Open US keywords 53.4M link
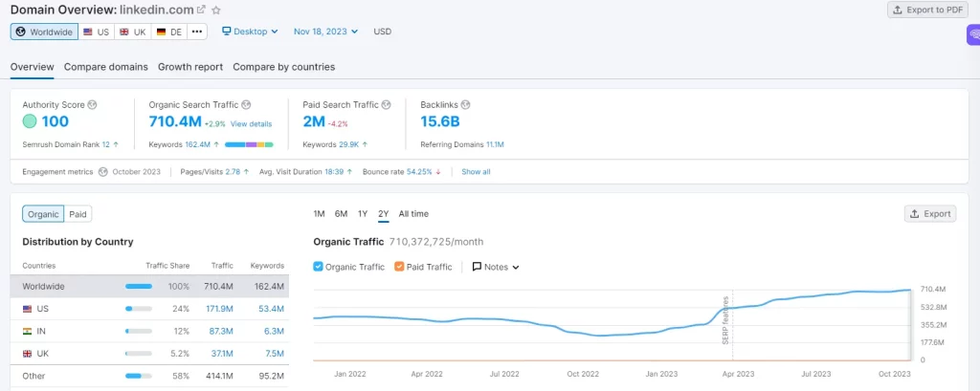 pos(271,309)
